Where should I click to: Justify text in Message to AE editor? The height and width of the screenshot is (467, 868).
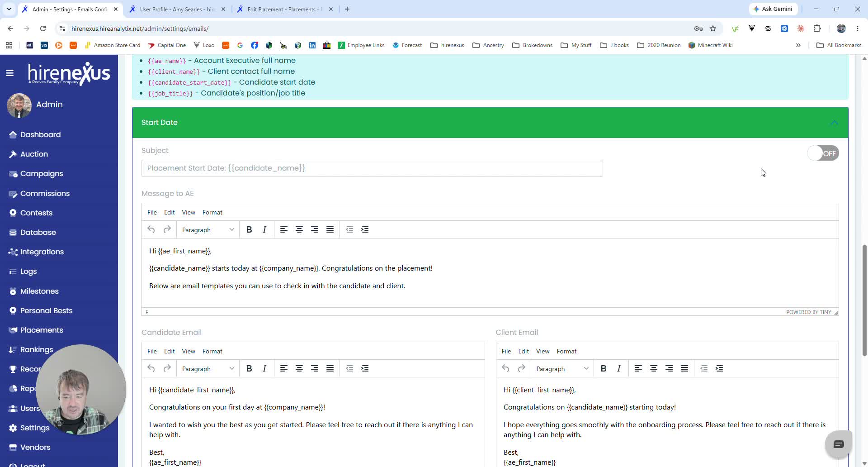point(330,230)
